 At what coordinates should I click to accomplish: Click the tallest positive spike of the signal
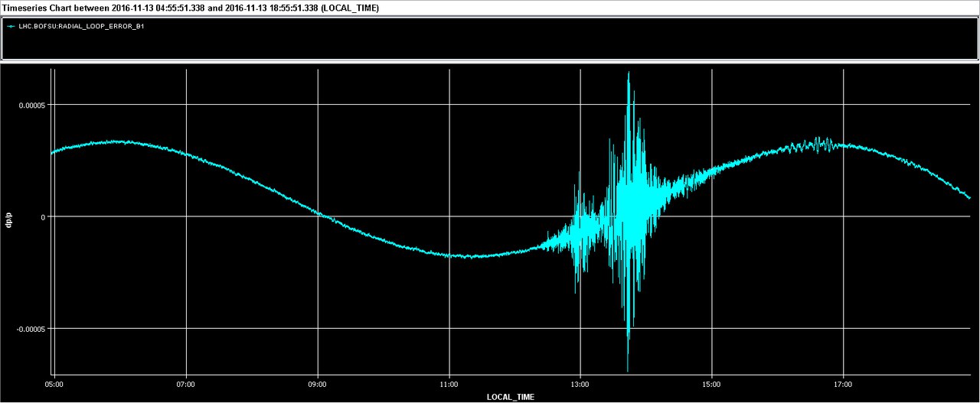pyautogui.click(x=629, y=75)
